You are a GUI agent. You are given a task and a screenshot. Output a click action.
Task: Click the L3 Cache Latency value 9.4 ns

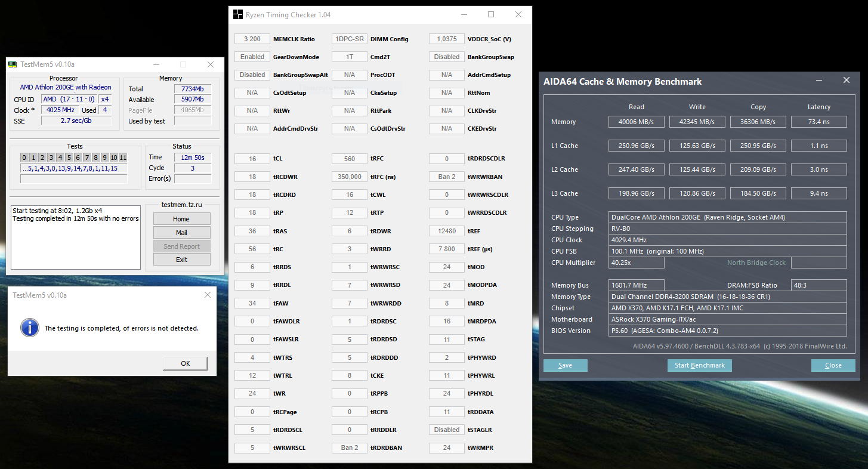click(x=819, y=193)
